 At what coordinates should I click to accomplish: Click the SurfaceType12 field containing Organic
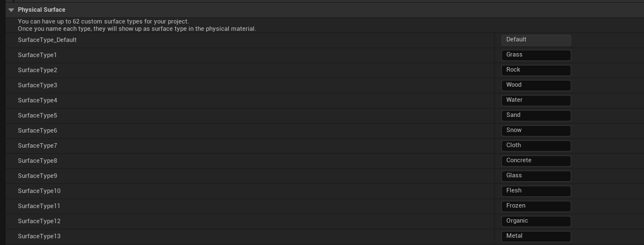pyautogui.click(x=536, y=221)
